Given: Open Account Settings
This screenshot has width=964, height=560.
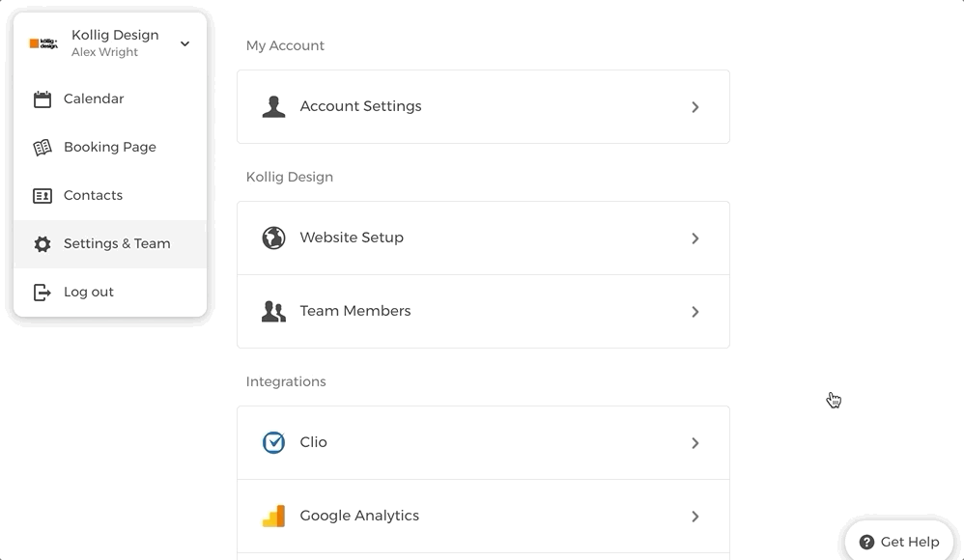Looking at the screenshot, I should click(483, 106).
